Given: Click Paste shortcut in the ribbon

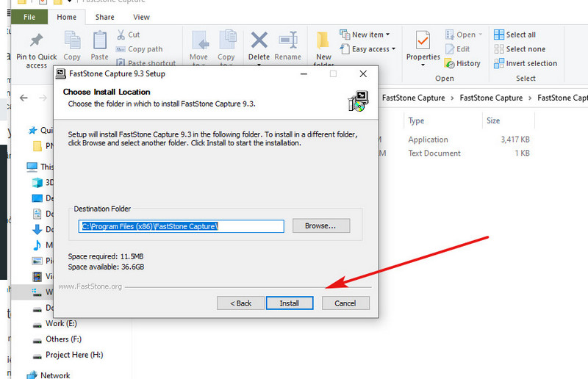Looking at the screenshot, I should click(x=146, y=62).
